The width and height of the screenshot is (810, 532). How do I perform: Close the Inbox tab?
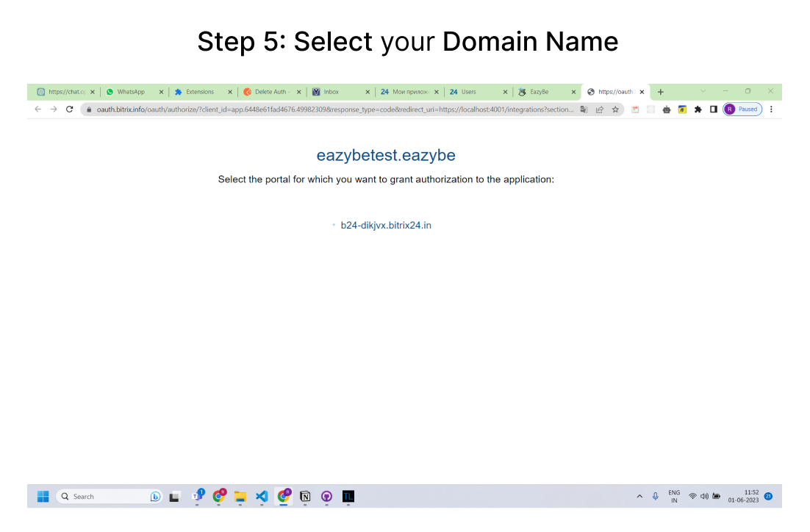tap(368, 92)
